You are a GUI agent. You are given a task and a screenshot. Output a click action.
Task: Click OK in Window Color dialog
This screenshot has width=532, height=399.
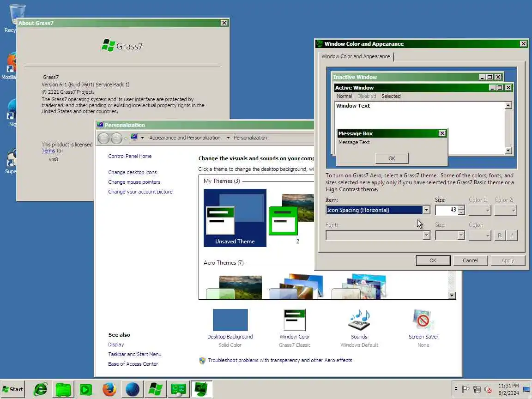433,260
